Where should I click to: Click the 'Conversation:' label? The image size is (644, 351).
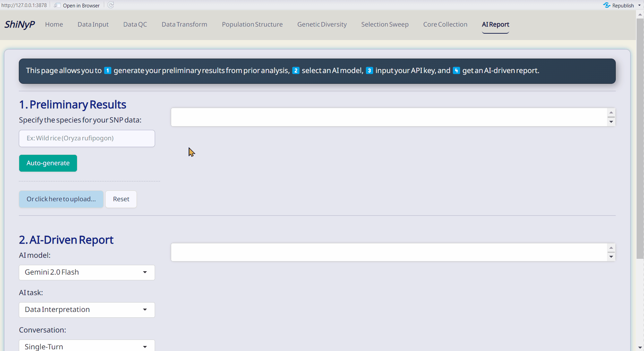tap(42, 330)
